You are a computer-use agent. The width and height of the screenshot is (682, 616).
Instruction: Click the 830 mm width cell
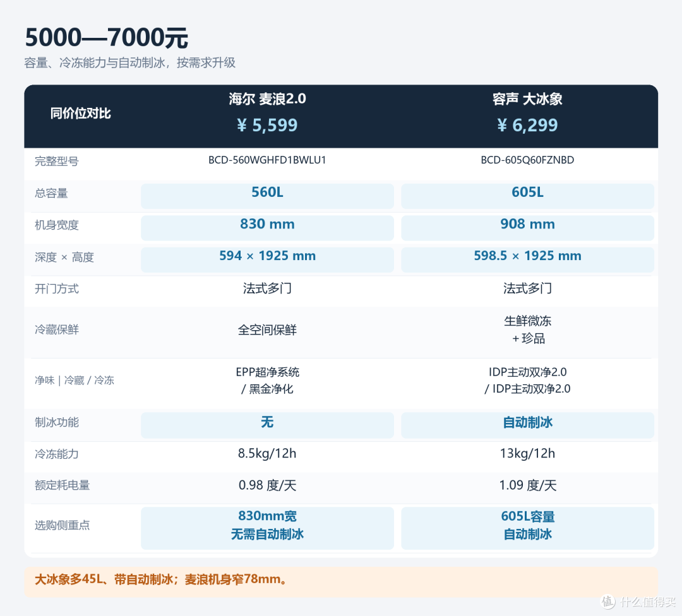point(267,228)
